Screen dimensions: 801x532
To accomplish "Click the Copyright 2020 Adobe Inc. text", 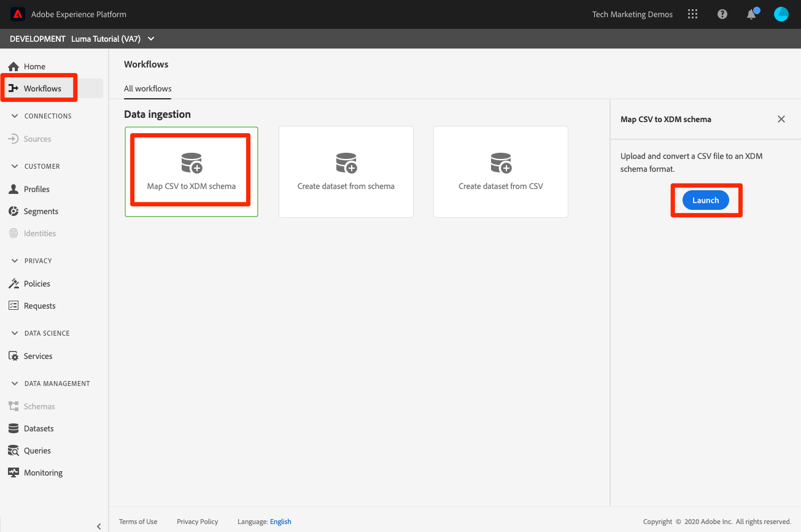I will pyautogui.click(x=717, y=522).
